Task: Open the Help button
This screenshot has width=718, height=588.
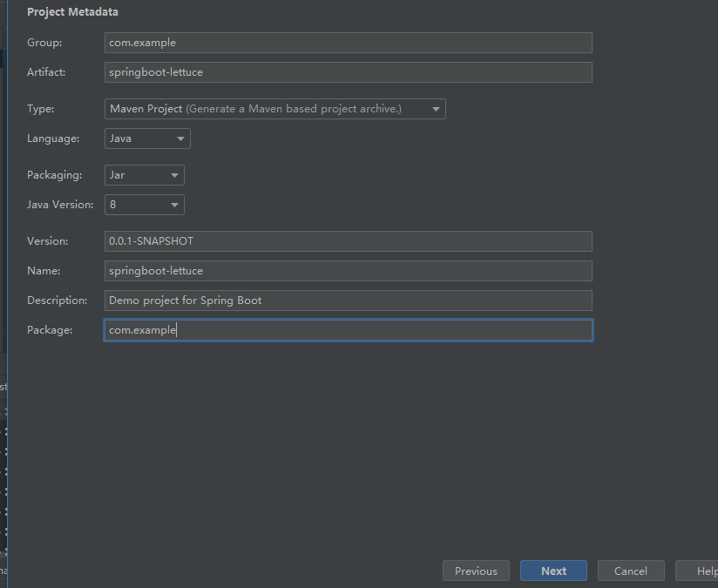Action: click(697, 571)
